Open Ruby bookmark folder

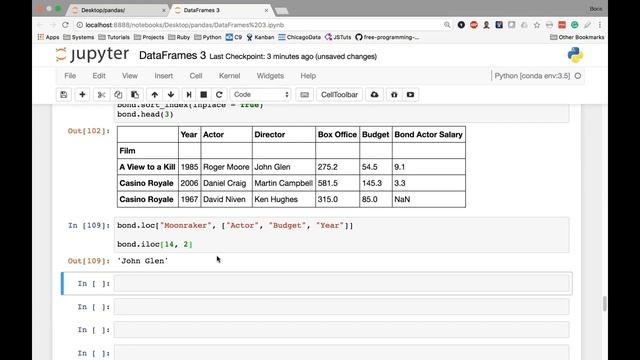(x=179, y=37)
